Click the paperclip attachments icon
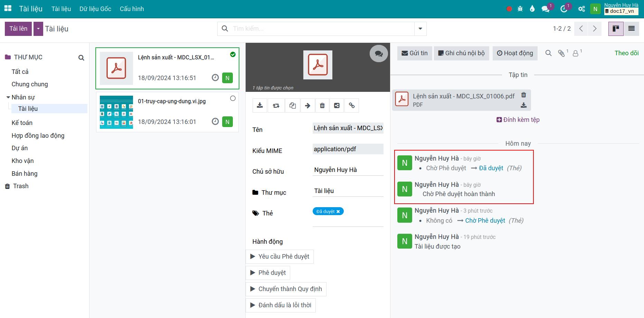 (x=561, y=53)
